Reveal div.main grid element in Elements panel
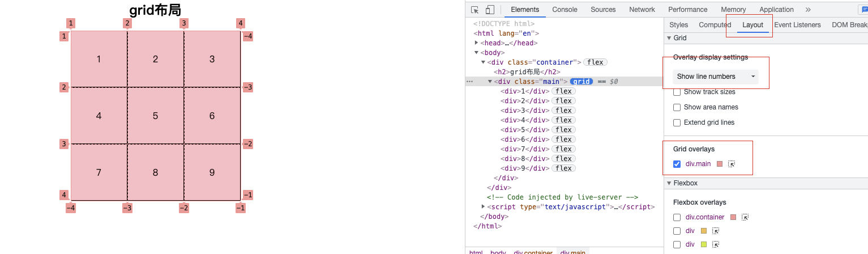 tap(731, 164)
